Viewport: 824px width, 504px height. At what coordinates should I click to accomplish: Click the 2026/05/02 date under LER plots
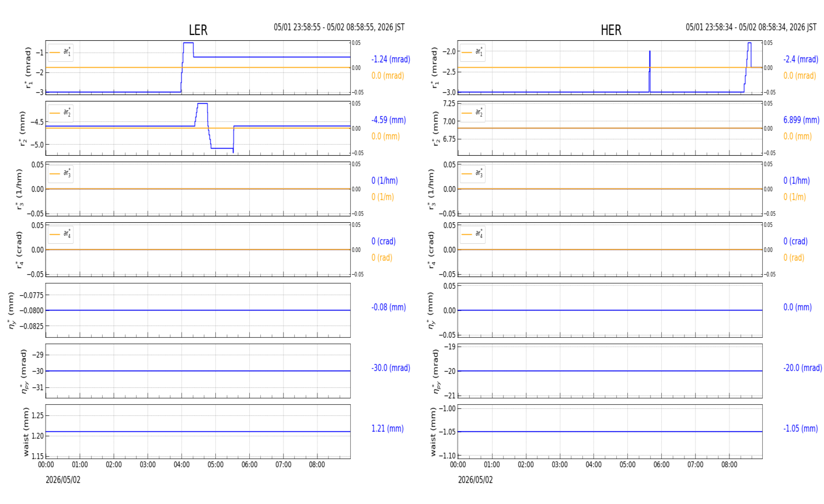coord(63,480)
